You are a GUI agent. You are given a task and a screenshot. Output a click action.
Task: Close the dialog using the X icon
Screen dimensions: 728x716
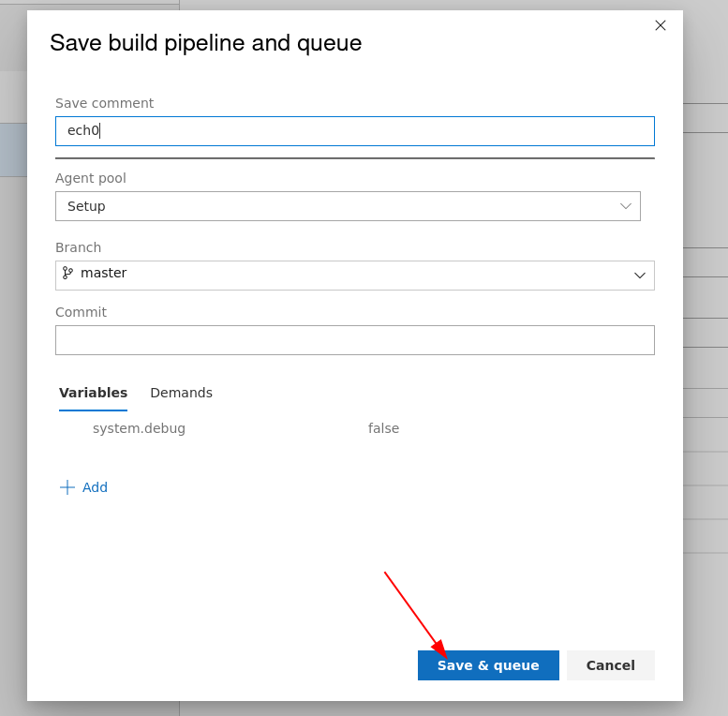[x=661, y=25]
